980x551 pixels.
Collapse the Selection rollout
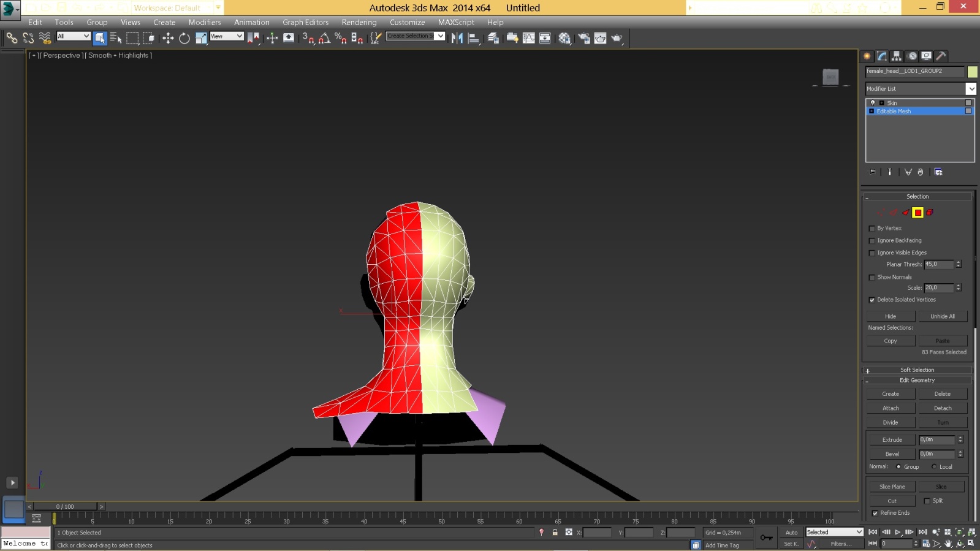(x=917, y=197)
